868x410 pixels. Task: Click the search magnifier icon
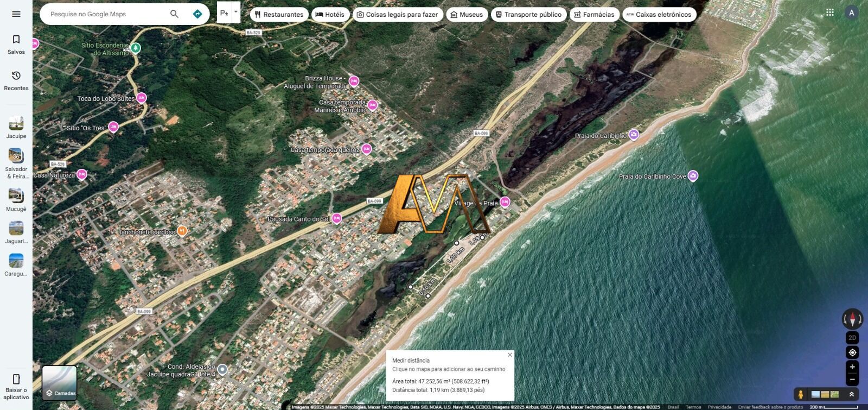174,14
